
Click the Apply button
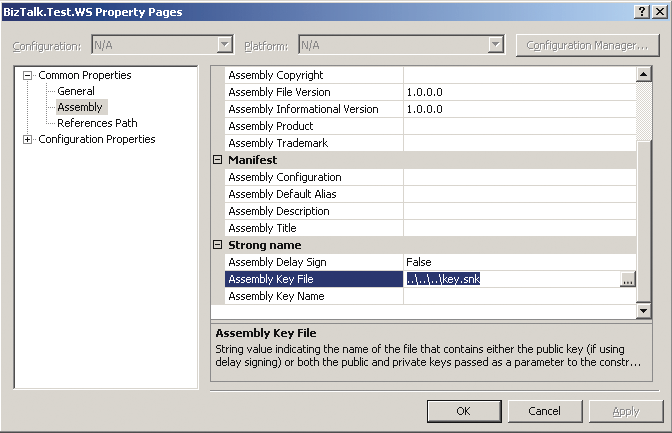click(x=626, y=411)
